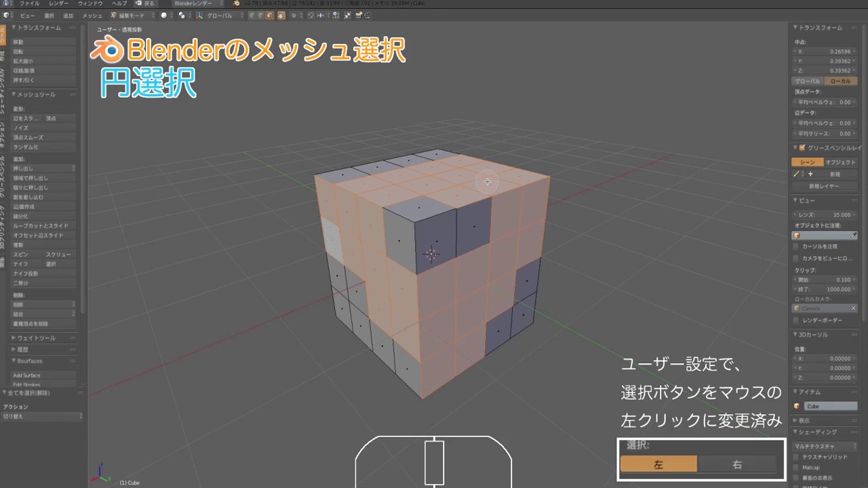Click the grease pencil brush icon
This screenshot has height=488, width=868.
click(797, 174)
